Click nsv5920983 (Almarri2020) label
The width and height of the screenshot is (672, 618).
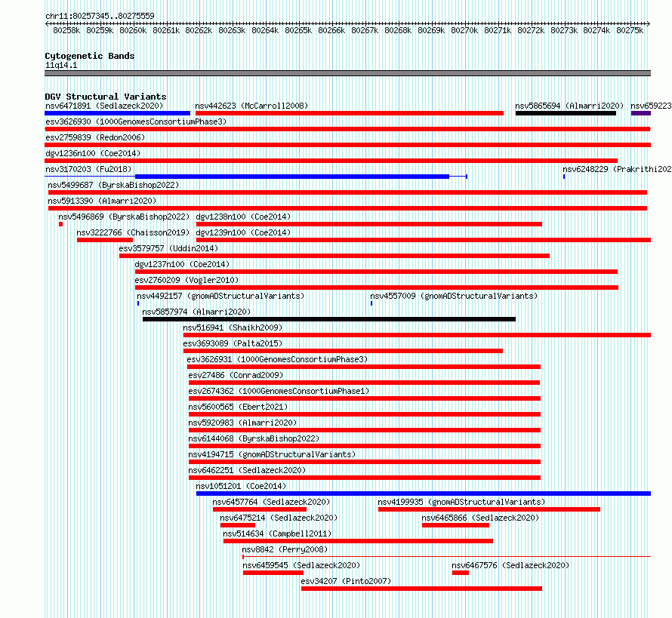pyautogui.click(x=242, y=423)
